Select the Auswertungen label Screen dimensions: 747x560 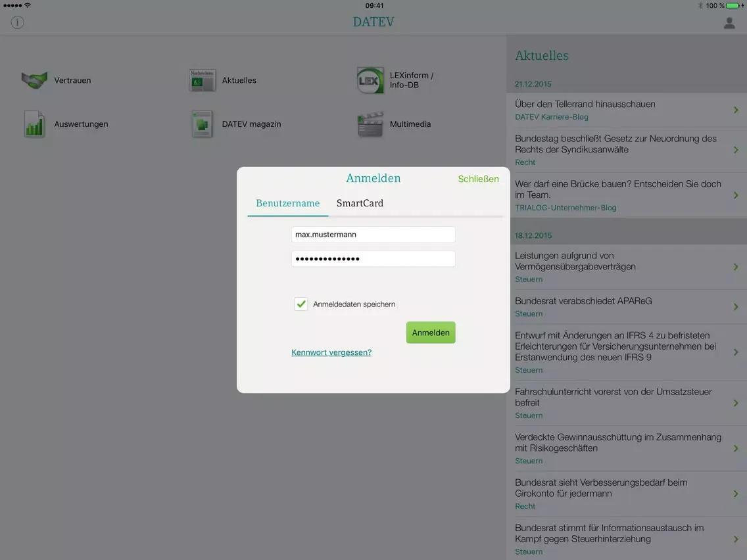[81, 124]
